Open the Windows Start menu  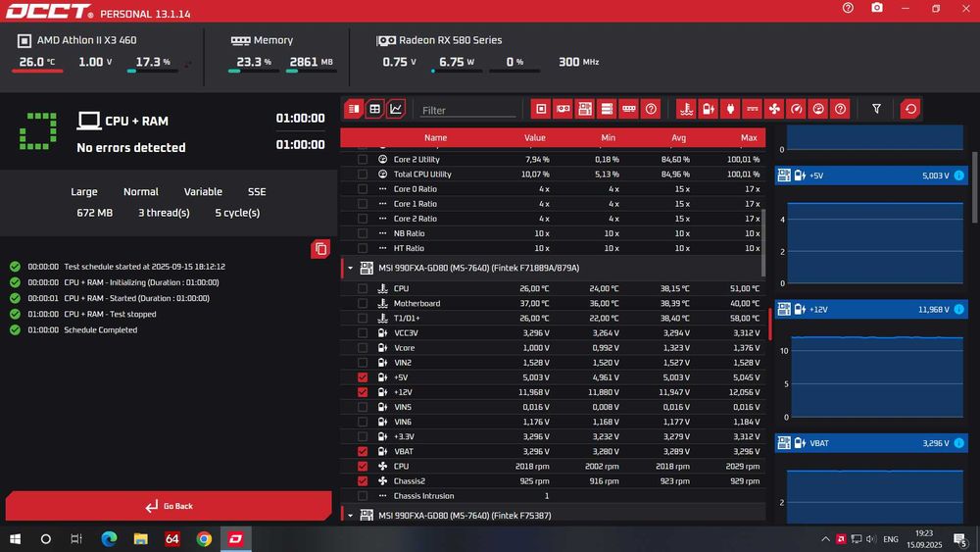pyautogui.click(x=15, y=539)
